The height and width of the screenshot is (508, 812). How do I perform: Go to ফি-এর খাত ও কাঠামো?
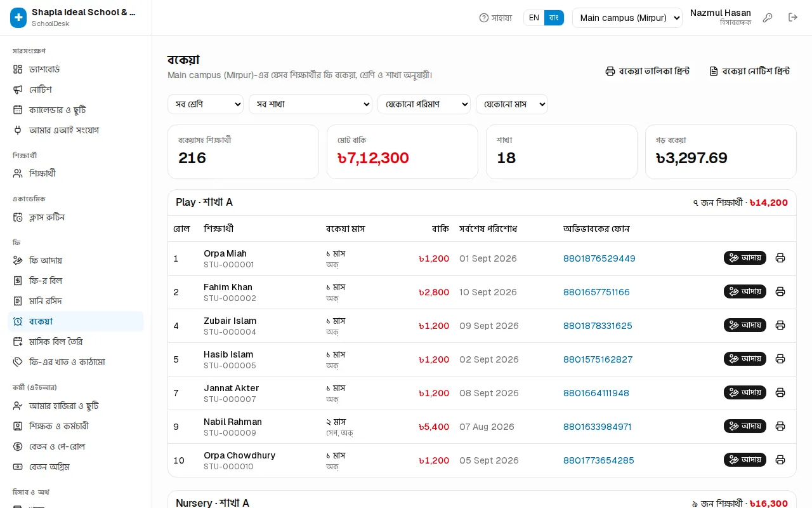75,362
